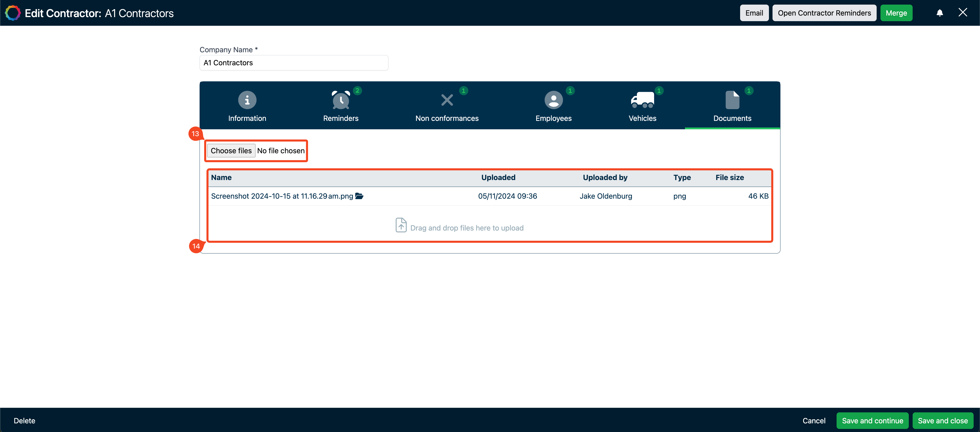Screen dimensions: 980x432
Task: Click the upload icon in the drop zone
Action: point(401,225)
